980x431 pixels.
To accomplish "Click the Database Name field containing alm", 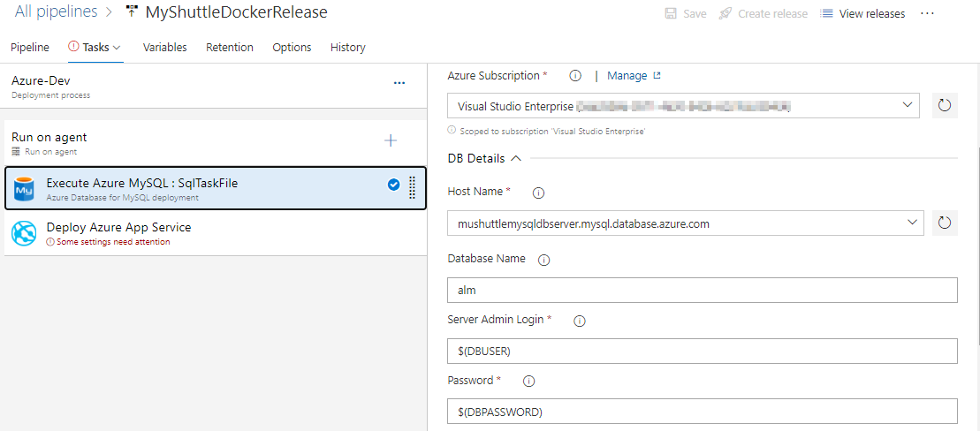I will 703,291.
